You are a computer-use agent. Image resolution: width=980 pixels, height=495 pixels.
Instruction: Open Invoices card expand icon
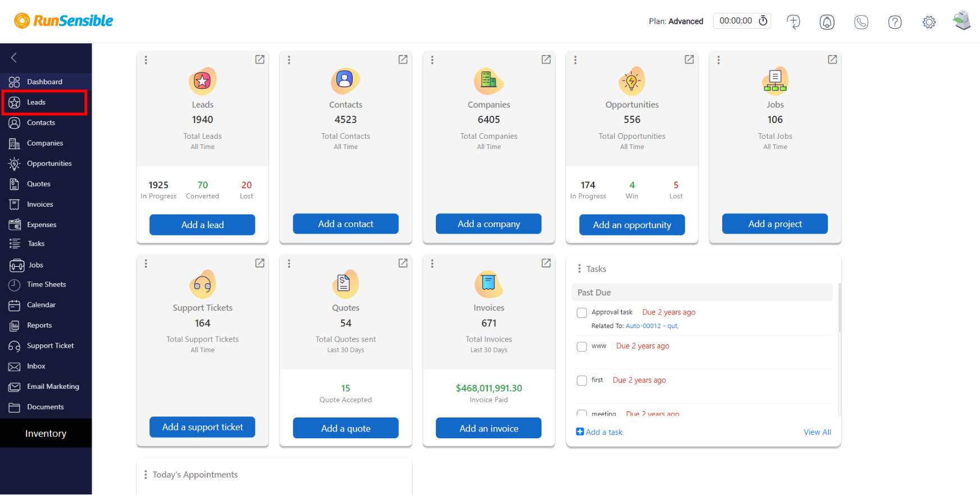[x=546, y=263]
